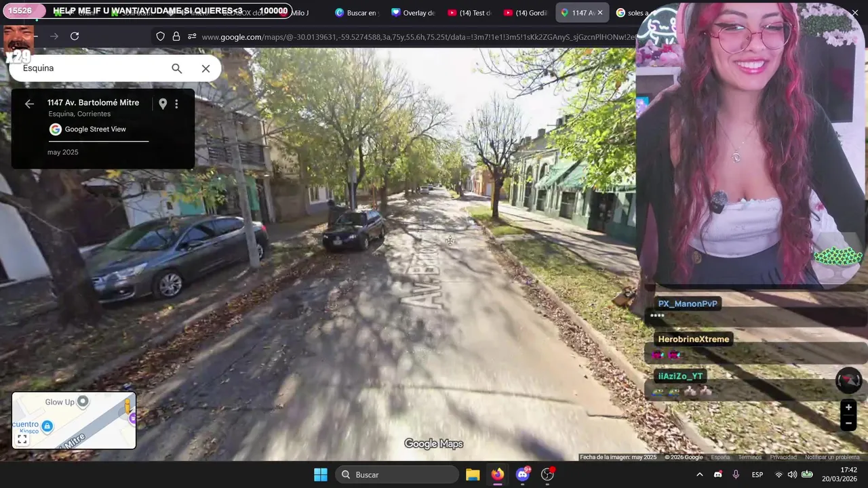Clear the Esquina search with the X
This screenshot has height=488, width=868.
click(x=205, y=68)
